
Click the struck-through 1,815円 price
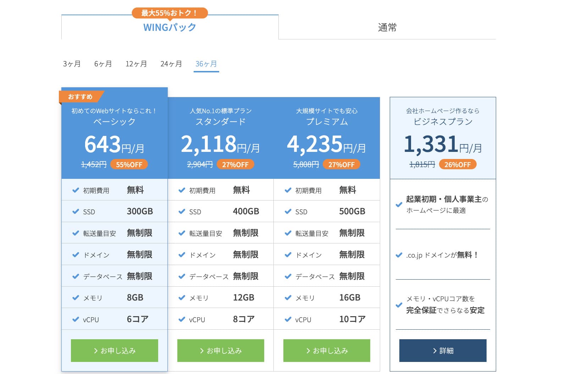(422, 165)
